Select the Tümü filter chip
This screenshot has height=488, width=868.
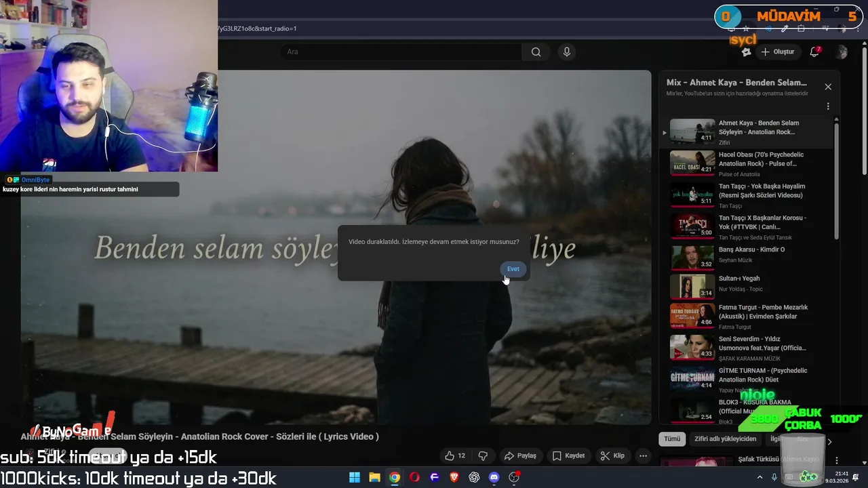tap(672, 439)
